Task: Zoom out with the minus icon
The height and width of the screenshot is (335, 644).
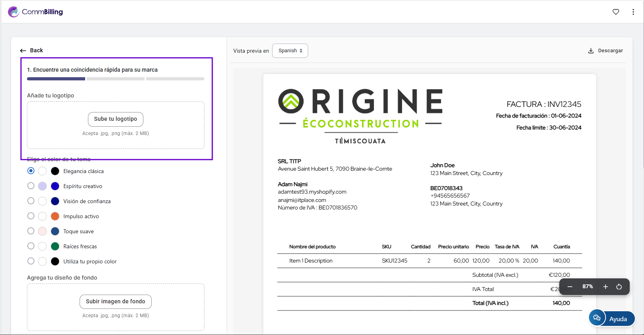Action: (570, 287)
